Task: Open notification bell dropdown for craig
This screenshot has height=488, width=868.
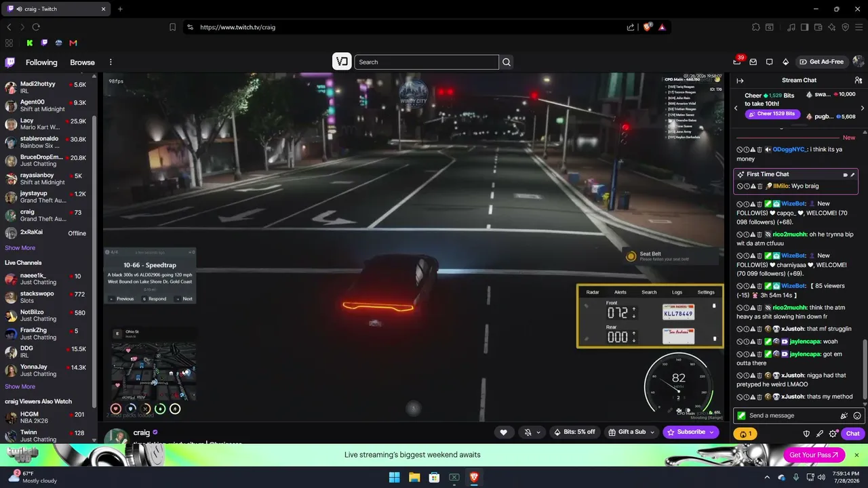Action: click(532, 432)
